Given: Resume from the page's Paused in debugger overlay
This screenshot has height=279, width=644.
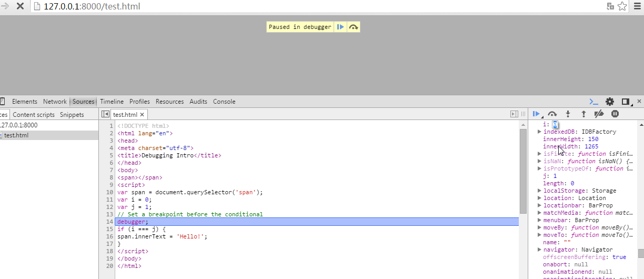Looking at the screenshot, I should coord(340,27).
